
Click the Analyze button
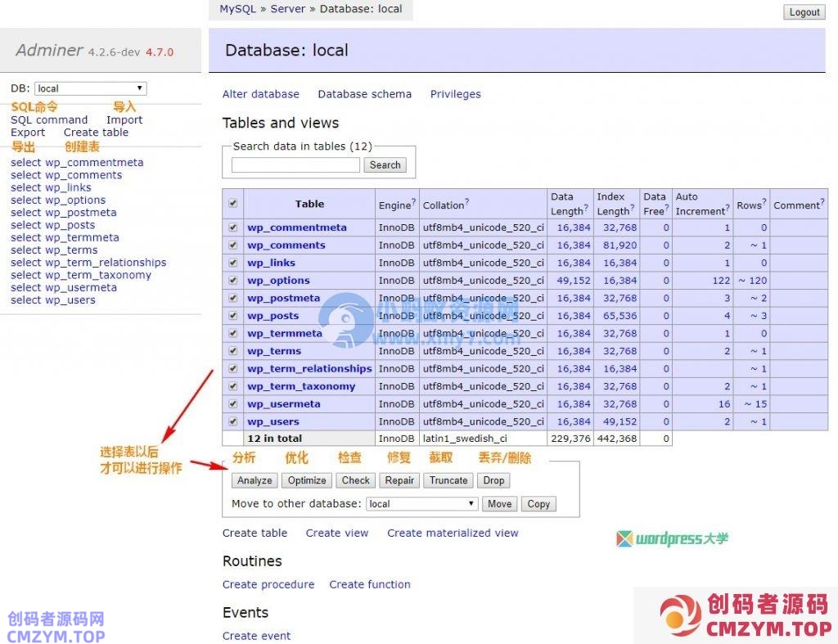click(255, 481)
